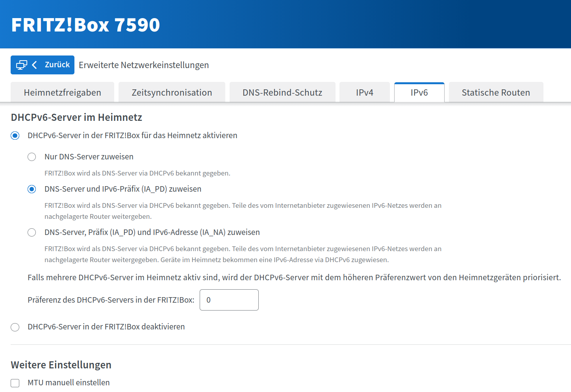Choose DNS-Server, Präfix und IPv6-Adresse (IA_NA) radio
571x392 pixels.
32,233
